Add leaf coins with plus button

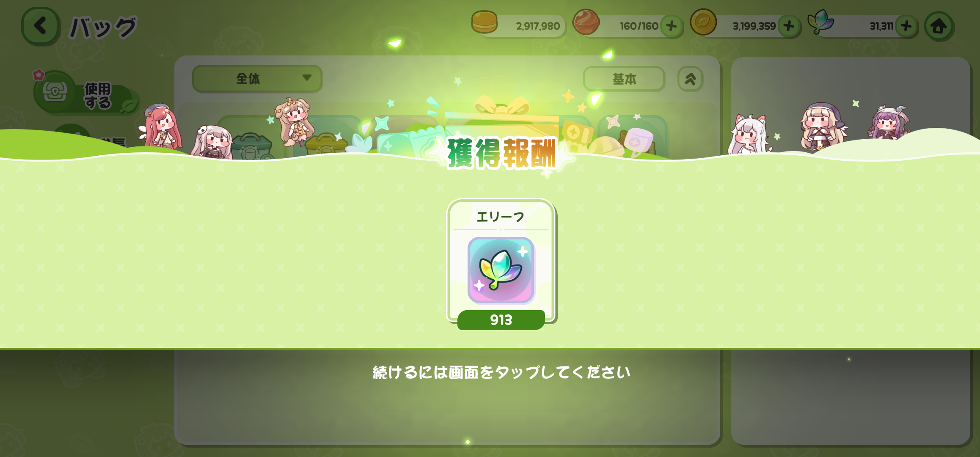[x=789, y=26]
